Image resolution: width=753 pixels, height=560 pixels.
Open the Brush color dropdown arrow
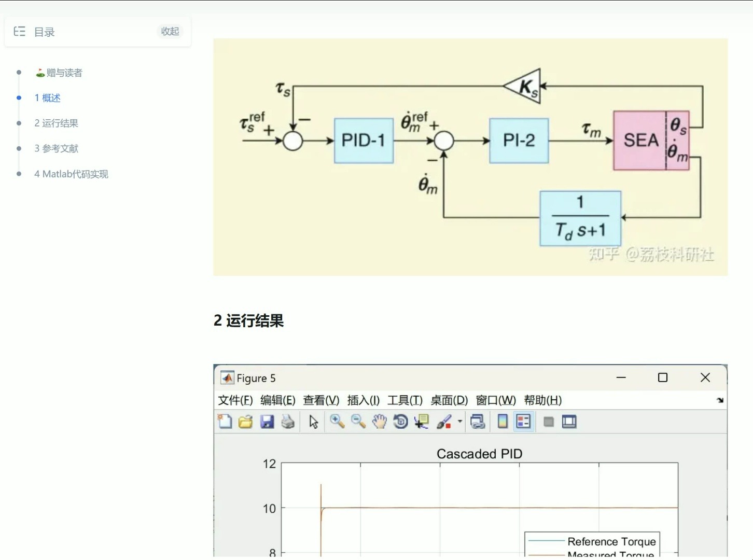pyautogui.click(x=460, y=422)
